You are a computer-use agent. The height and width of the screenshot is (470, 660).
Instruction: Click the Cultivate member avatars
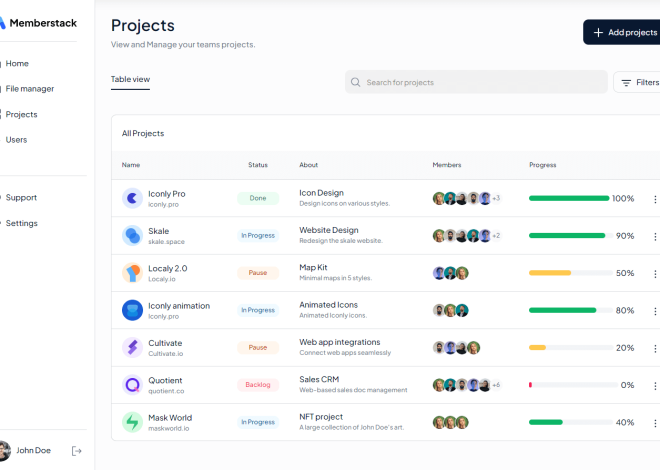[x=456, y=348]
